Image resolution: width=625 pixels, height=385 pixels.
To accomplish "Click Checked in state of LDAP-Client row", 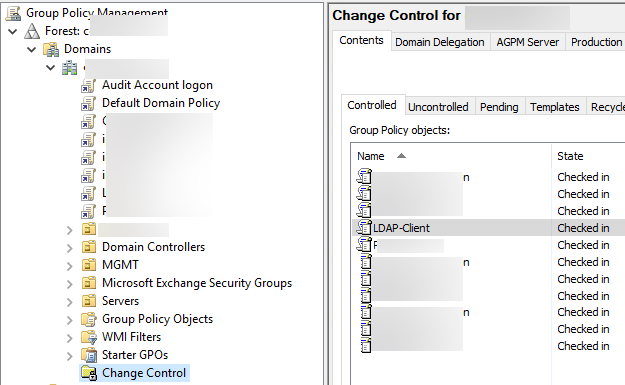I will [583, 228].
